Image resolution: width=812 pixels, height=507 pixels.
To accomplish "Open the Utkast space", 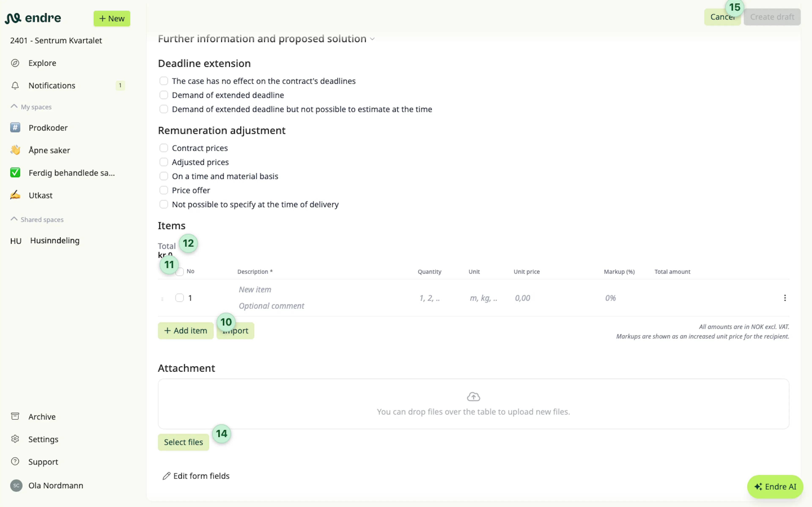I will point(40,195).
